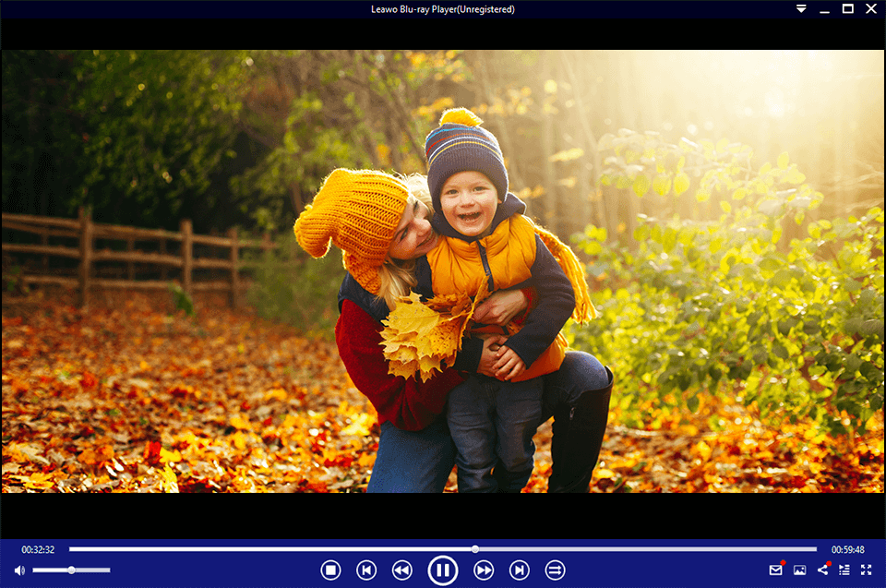This screenshot has height=588, width=886.
Task: Stop the video playback
Action: (x=329, y=570)
